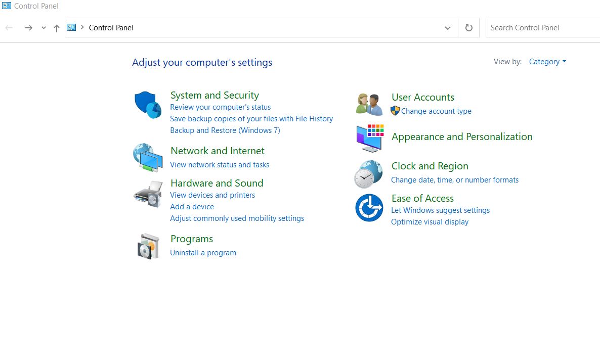Image resolution: width=600 pixels, height=364 pixels.
Task: Click the Add a device link
Action: pos(192,207)
